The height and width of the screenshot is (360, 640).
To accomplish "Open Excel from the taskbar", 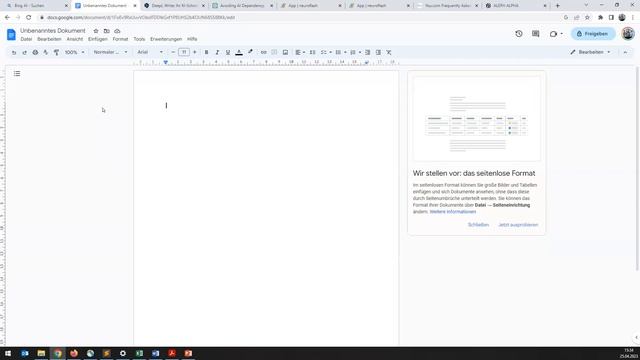I will tap(139, 353).
